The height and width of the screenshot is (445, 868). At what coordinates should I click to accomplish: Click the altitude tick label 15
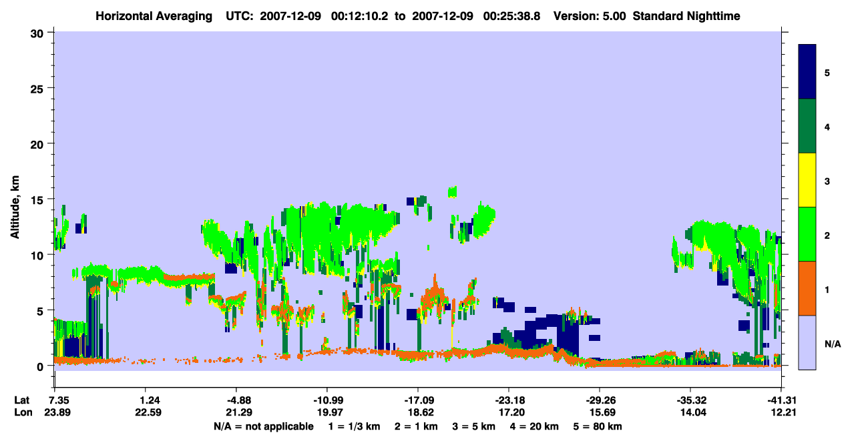pos(39,199)
